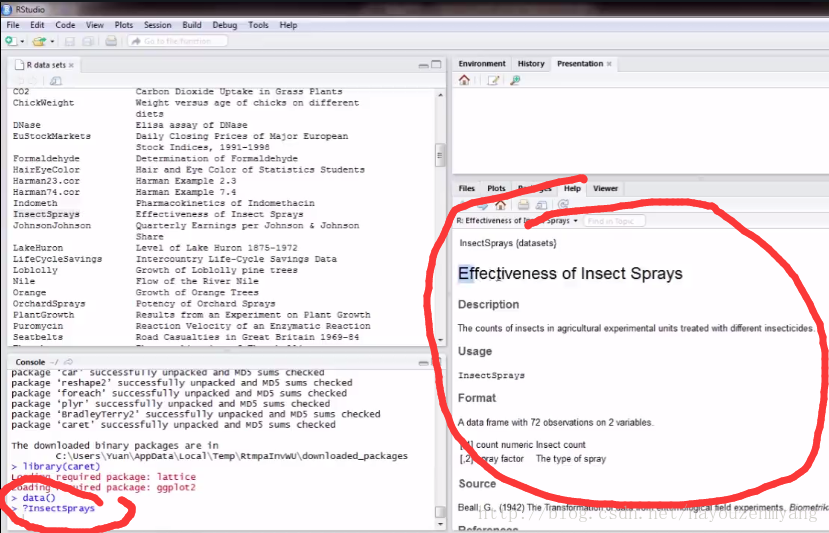Screen dimensions: 829x533
Task: Click the Presentation zoom magnifier icon
Action: click(x=515, y=80)
